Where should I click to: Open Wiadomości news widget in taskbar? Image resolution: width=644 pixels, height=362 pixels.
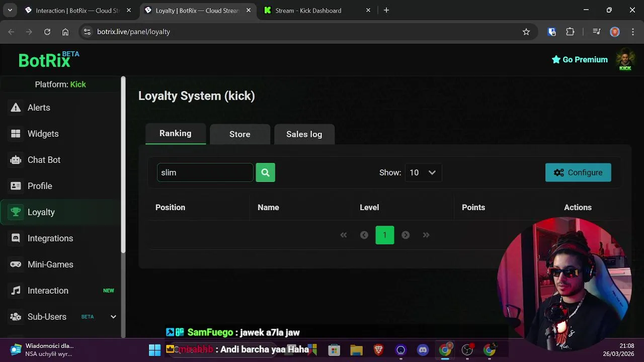[43, 350]
